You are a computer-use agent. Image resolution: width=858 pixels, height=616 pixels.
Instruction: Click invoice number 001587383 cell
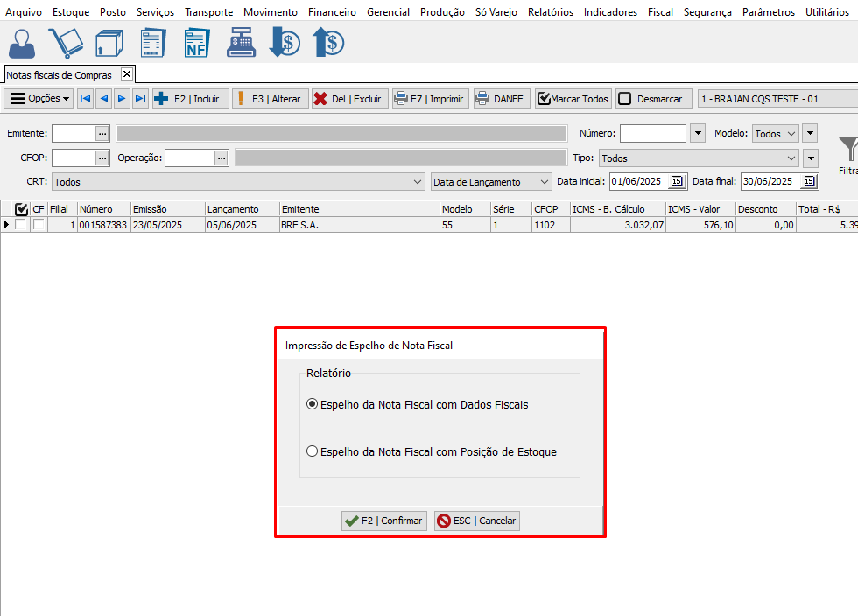[103, 225]
